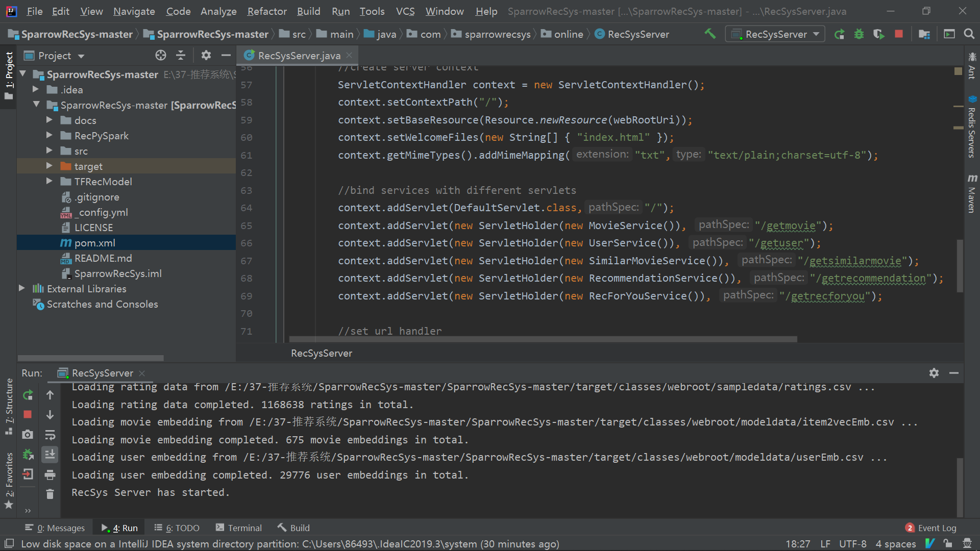Click the red Stop button in toolbar

click(x=899, y=34)
